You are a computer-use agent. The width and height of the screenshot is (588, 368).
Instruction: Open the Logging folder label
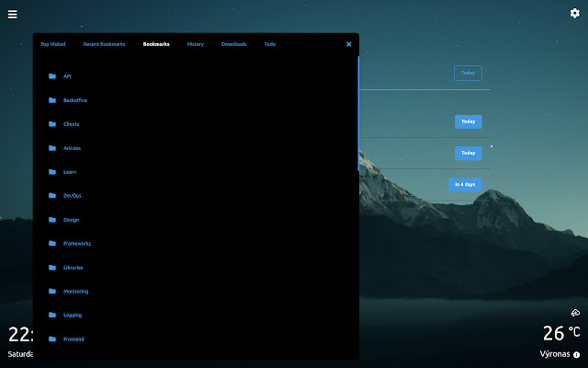tap(73, 315)
